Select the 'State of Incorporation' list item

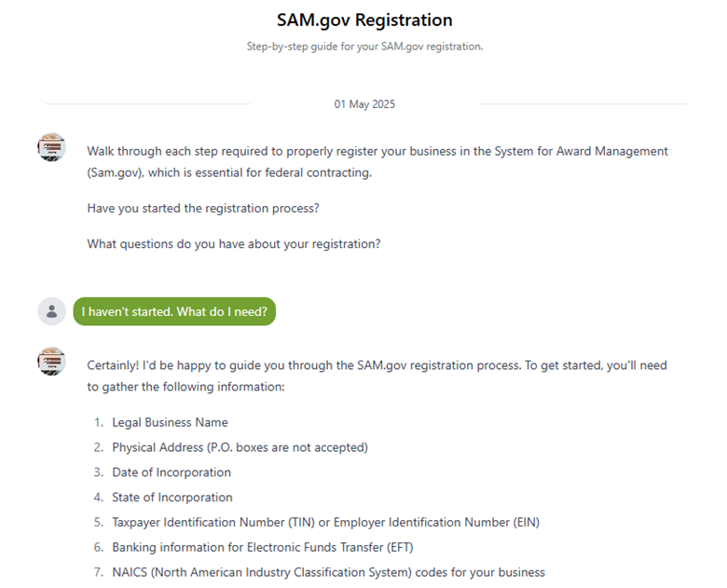172,498
